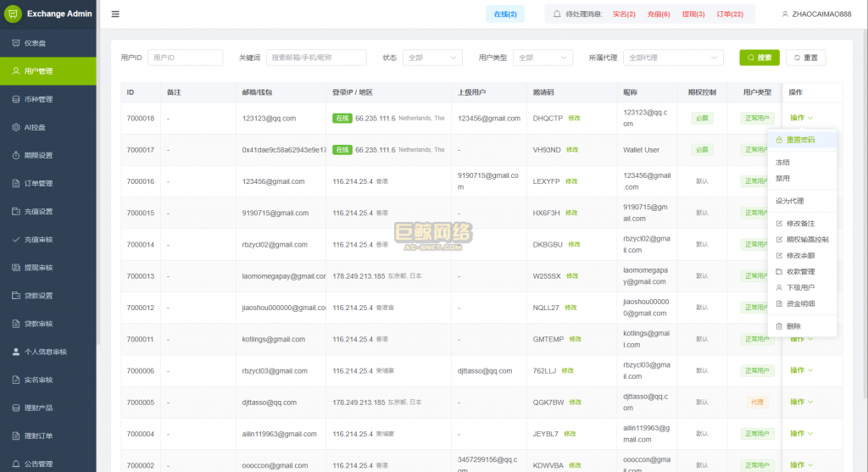Click the 订单管理 document icon in sidebar

pos(15,183)
